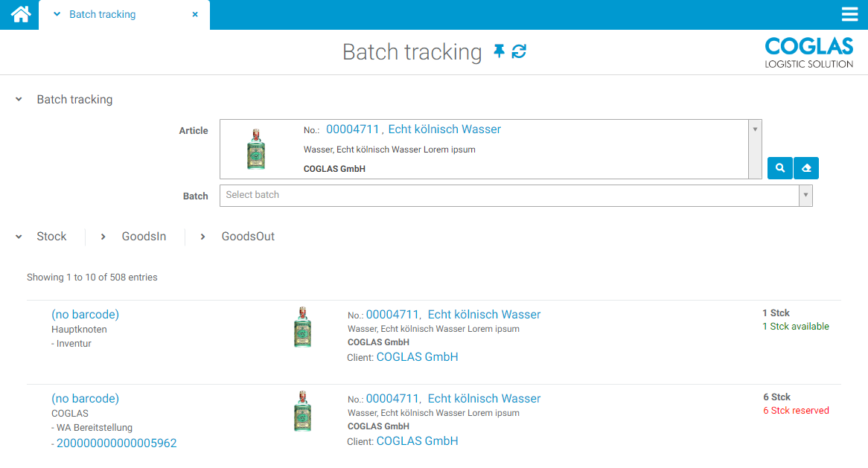Image resolution: width=868 pixels, height=468 pixels.
Task: Clear the article selection with the eraser icon
Action: click(805, 168)
